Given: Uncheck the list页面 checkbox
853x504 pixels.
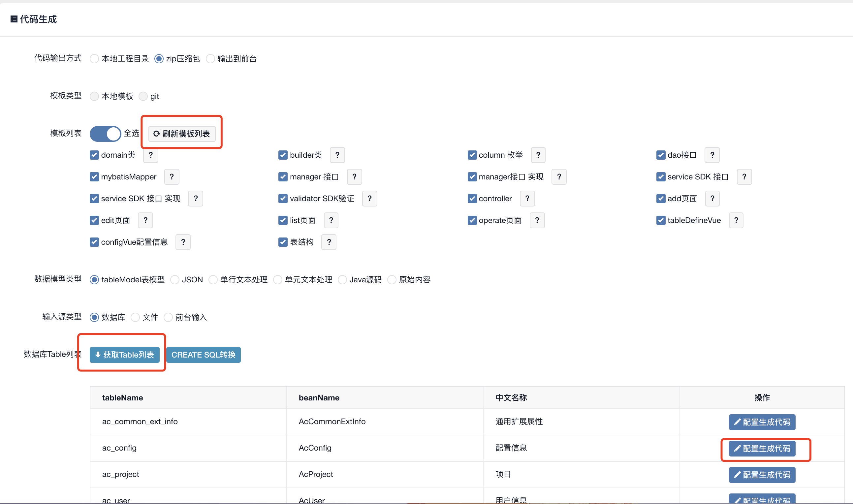Looking at the screenshot, I should pos(283,220).
